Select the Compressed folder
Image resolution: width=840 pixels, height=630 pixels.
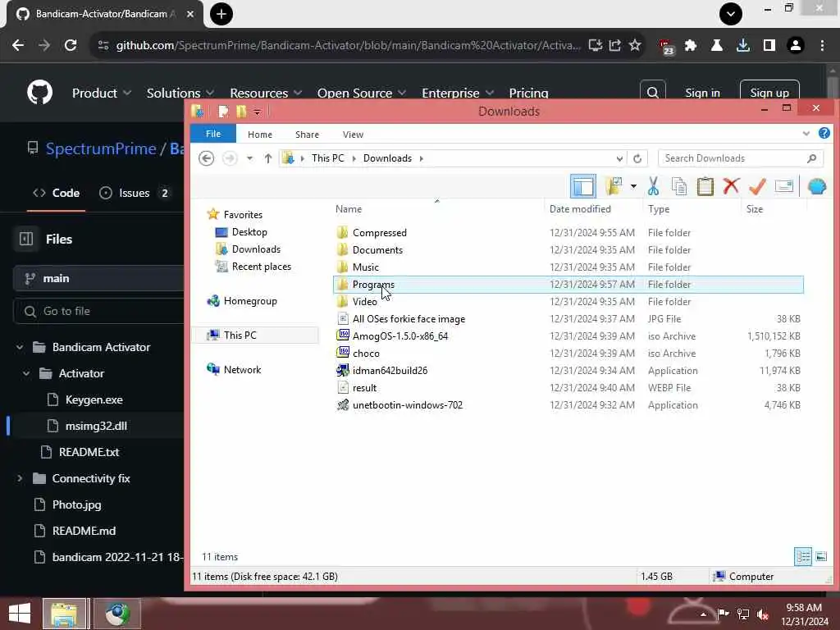(x=379, y=232)
